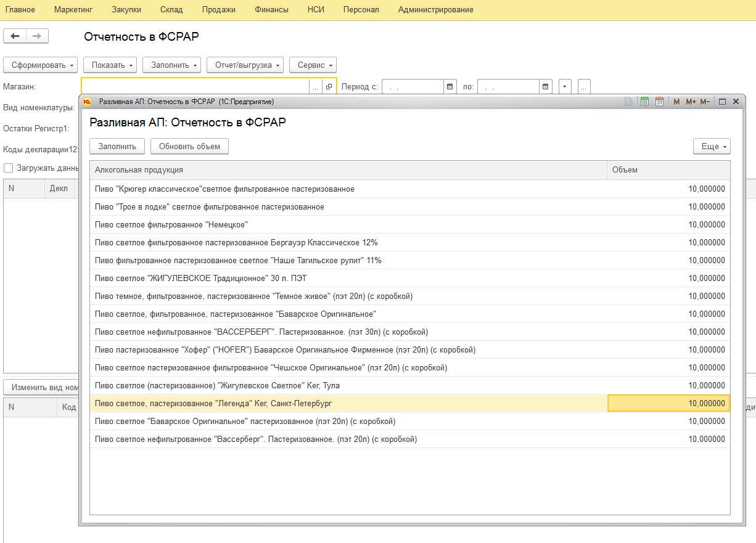The height and width of the screenshot is (543, 756).
Task: Click the highlighted volume cell for "Легенда"
Action: (669, 404)
